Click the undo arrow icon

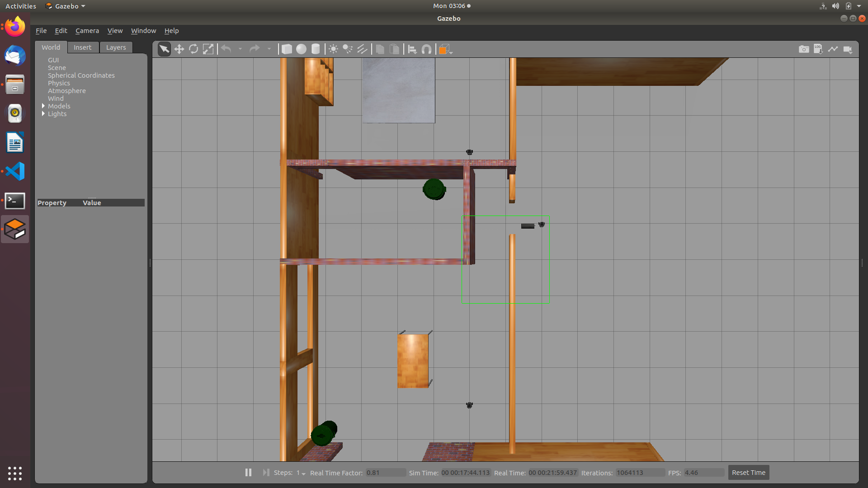[x=226, y=49]
